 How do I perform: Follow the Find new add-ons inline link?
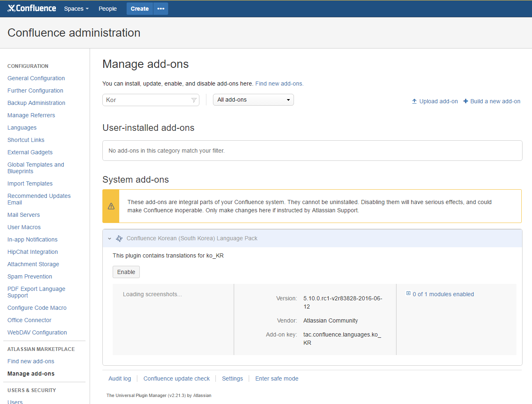pyautogui.click(x=279, y=84)
